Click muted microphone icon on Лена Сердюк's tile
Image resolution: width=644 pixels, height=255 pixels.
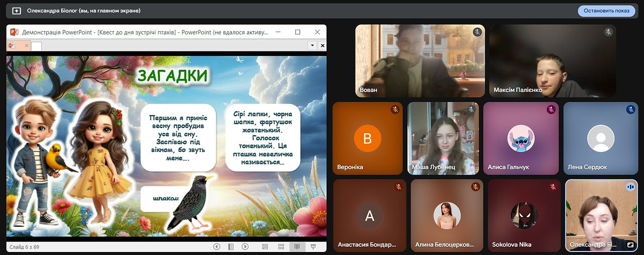(630, 109)
